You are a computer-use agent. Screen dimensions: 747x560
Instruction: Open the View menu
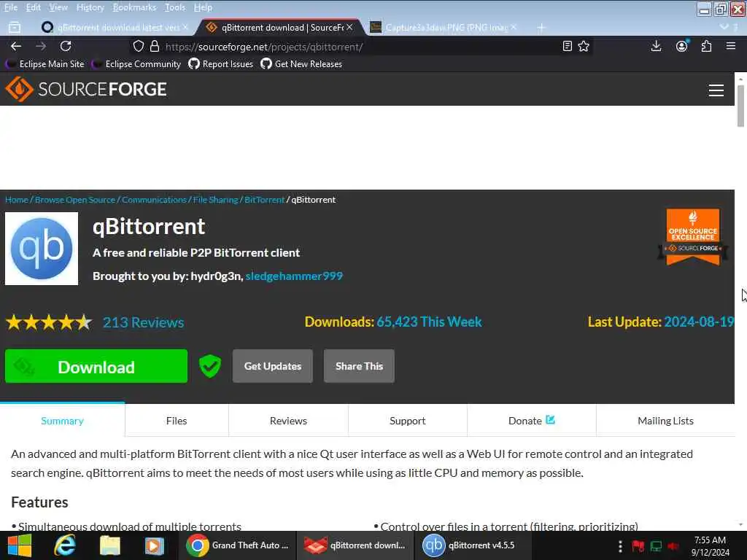coord(58,7)
